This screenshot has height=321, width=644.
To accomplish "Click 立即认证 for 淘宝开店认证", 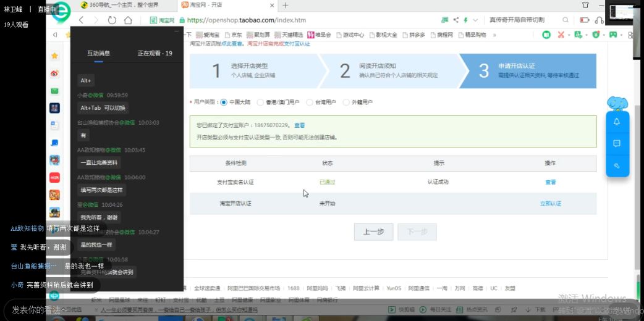I will (550, 203).
